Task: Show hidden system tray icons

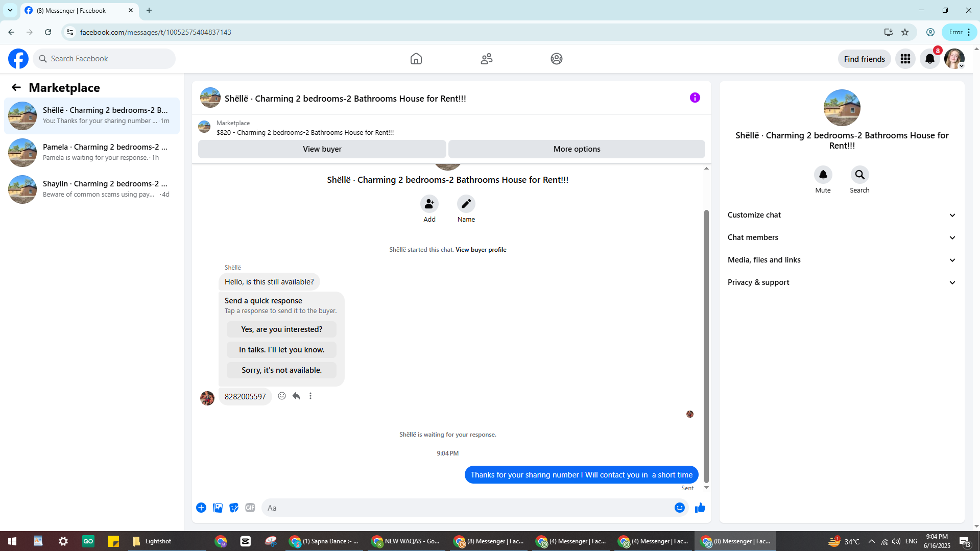Action: 872,541
